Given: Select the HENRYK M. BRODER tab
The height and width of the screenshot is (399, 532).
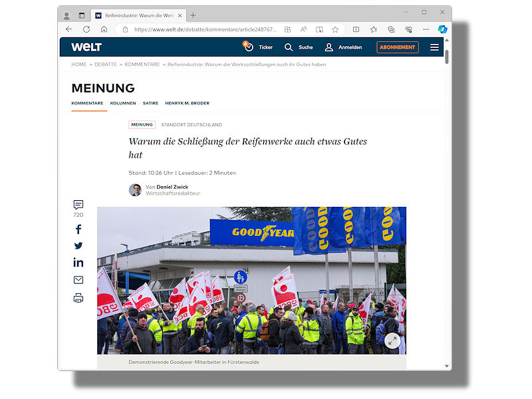Looking at the screenshot, I should (x=188, y=103).
